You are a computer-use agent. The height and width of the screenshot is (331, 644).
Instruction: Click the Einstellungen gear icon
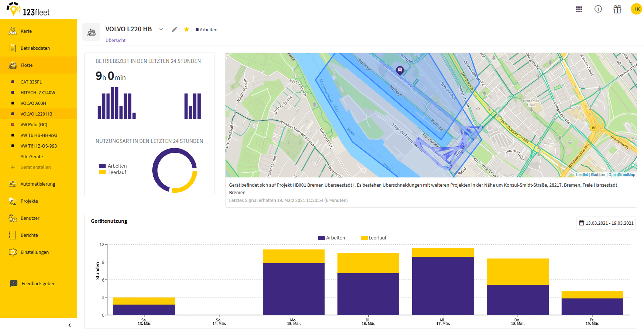coord(13,252)
